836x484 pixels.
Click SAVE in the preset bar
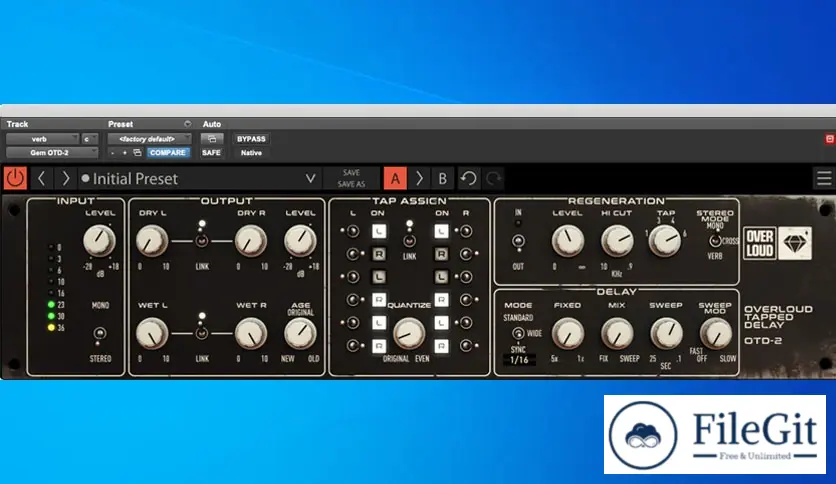point(351,173)
